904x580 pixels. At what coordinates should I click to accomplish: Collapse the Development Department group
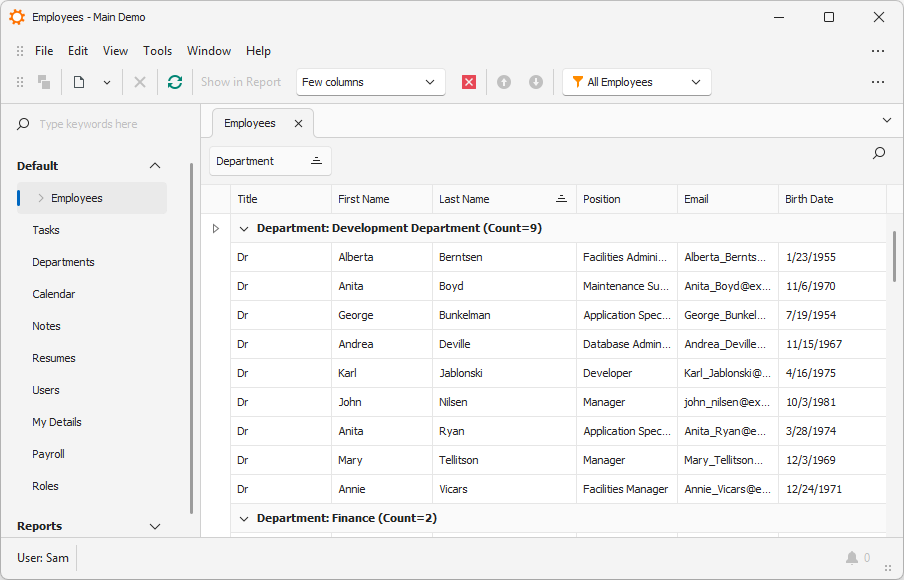click(x=243, y=229)
